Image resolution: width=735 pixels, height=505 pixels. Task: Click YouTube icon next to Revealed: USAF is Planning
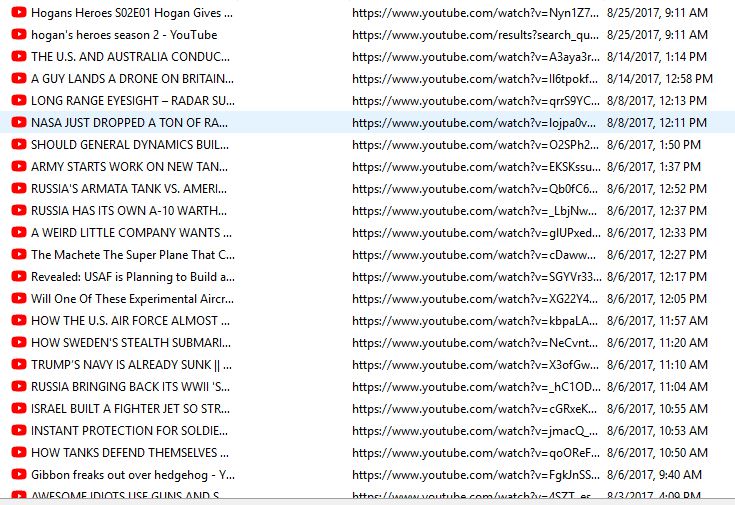click(x=19, y=277)
